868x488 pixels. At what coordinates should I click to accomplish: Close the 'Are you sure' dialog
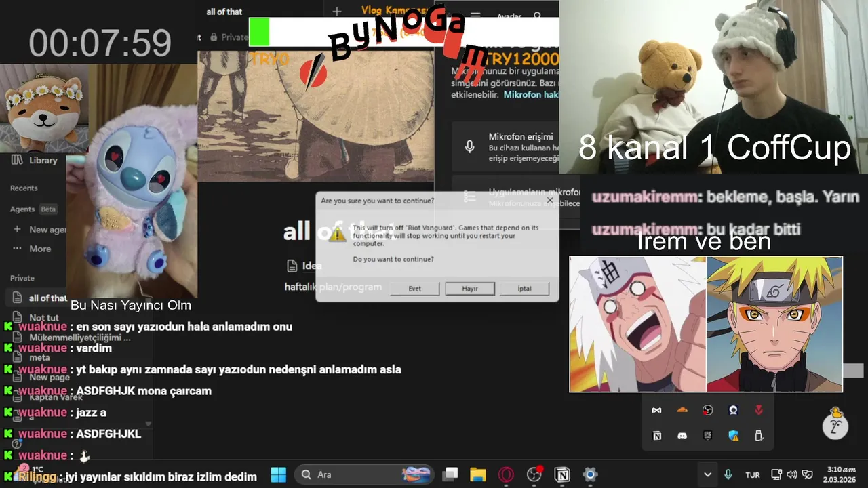[x=550, y=201]
